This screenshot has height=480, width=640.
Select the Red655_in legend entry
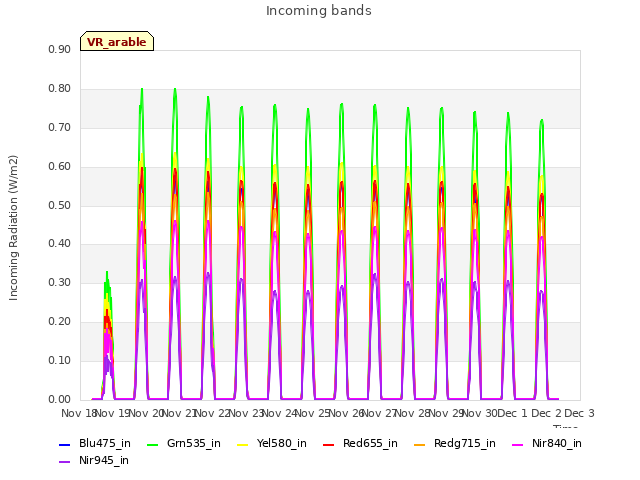point(360,443)
